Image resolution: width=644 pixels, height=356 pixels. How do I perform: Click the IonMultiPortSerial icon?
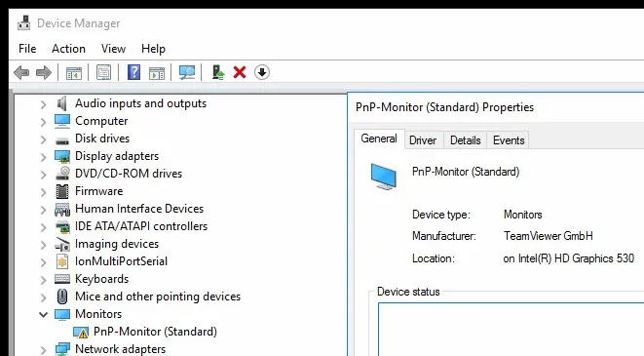coord(62,261)
